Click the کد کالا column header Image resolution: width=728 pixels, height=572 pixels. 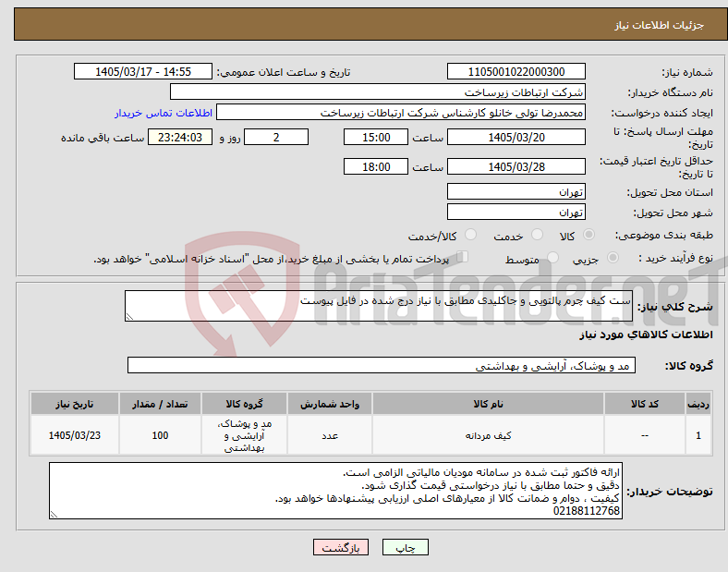pos(645,404)
